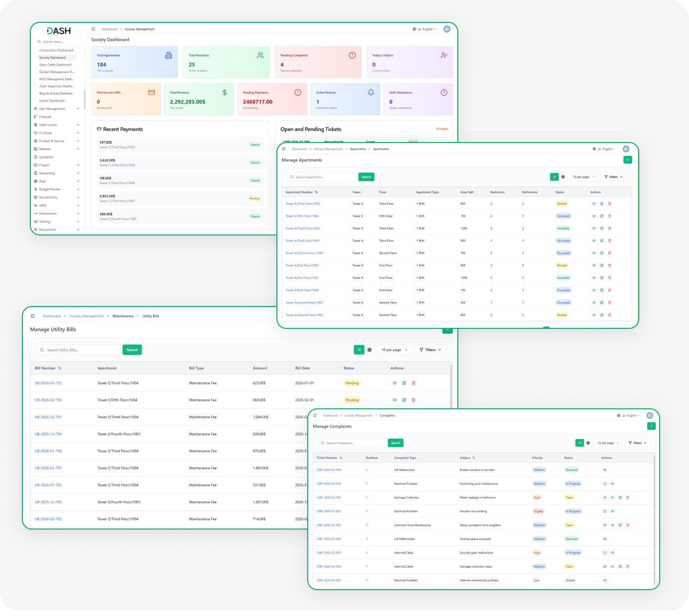Click the green add button in Manage Apartments

tap(628, 160)
